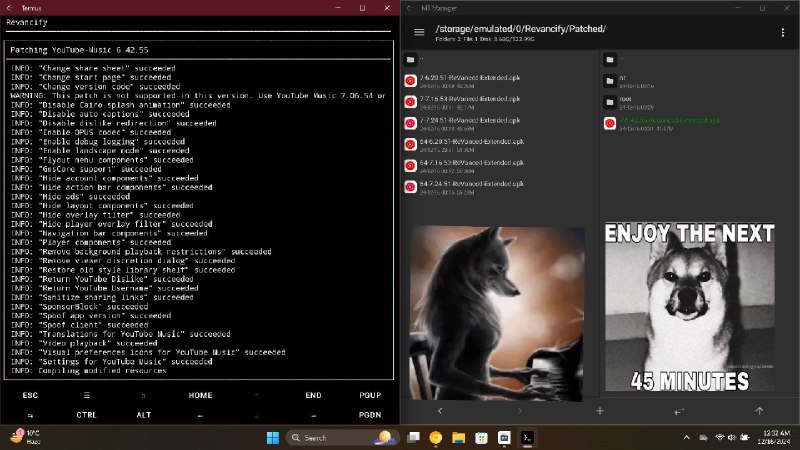The image size is (800, 450).
Task: Open the Windows Start menu
Action: click(273, 438)
